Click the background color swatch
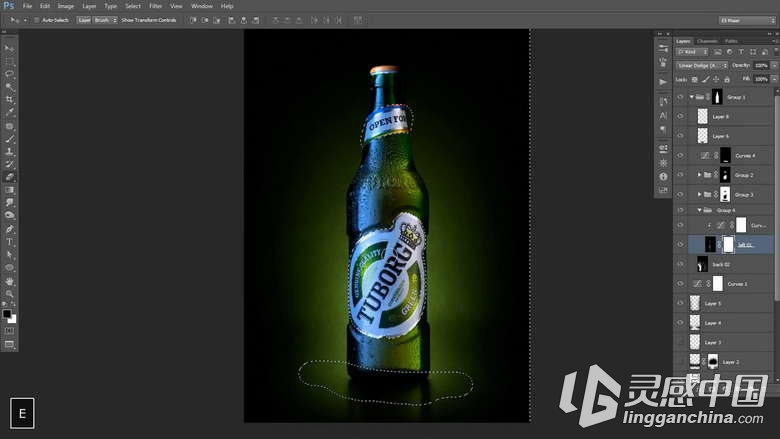The width and height of the screenshot is (780, 439). tap(13, 320)
